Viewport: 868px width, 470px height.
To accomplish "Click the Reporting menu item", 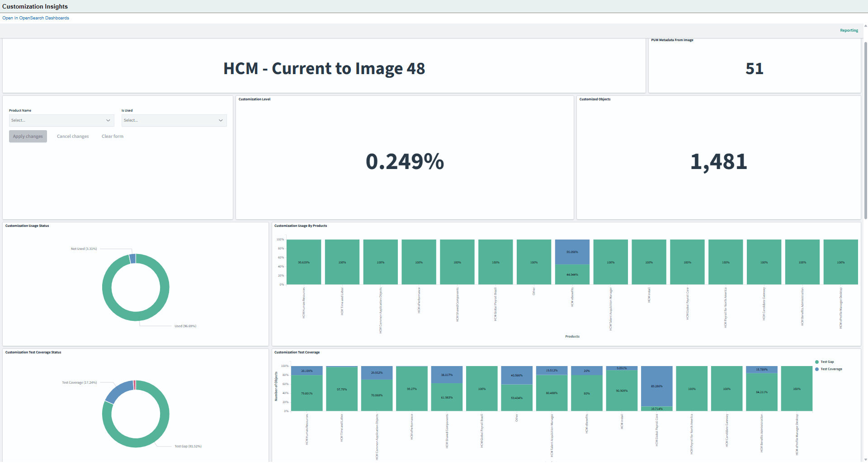I will point(849,30).
